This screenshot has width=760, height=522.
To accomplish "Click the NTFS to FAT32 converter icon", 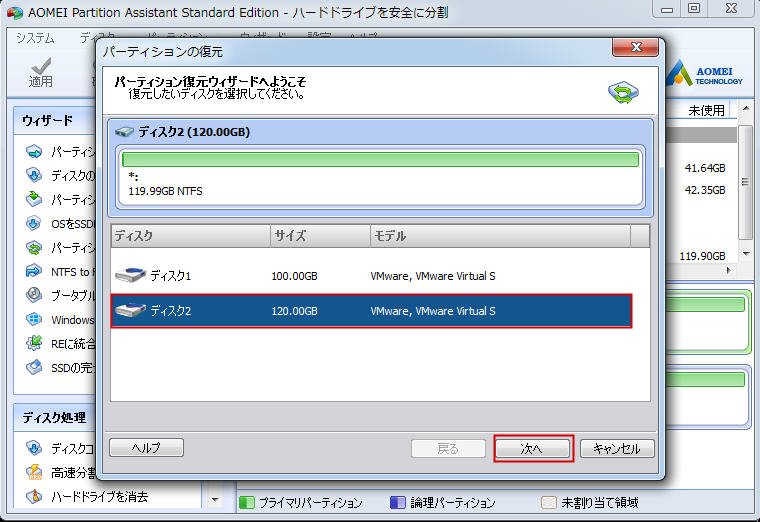I will point(34,271).
